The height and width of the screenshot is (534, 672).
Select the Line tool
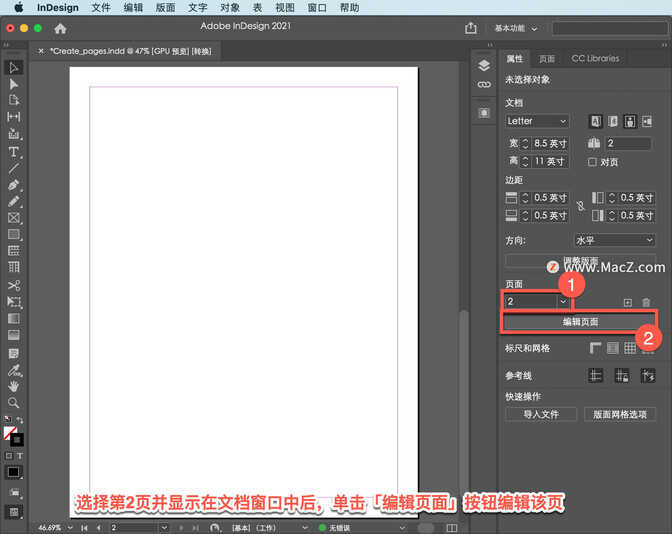pyautogui.click(x=14, y=168)
